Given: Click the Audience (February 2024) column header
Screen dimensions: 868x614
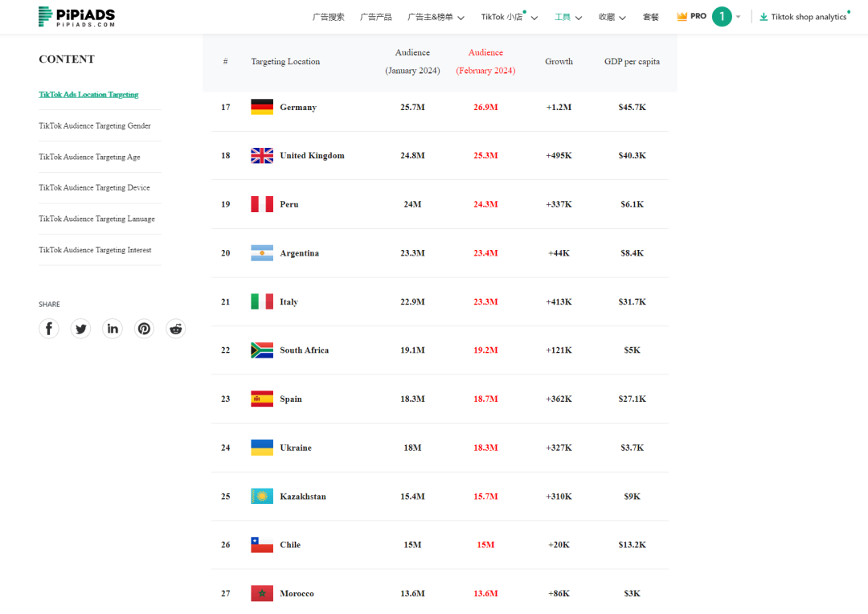Looking at the screenshot, I should (x=485, y=61).
